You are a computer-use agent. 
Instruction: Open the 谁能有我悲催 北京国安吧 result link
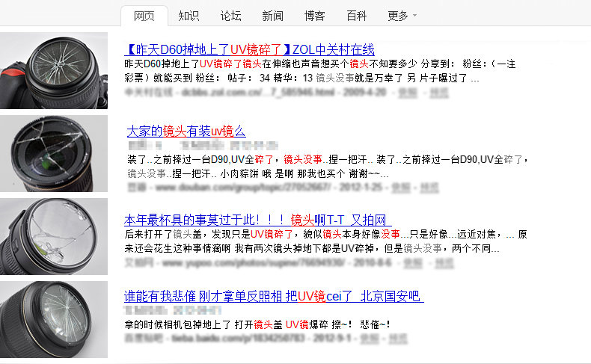point(274,296)
